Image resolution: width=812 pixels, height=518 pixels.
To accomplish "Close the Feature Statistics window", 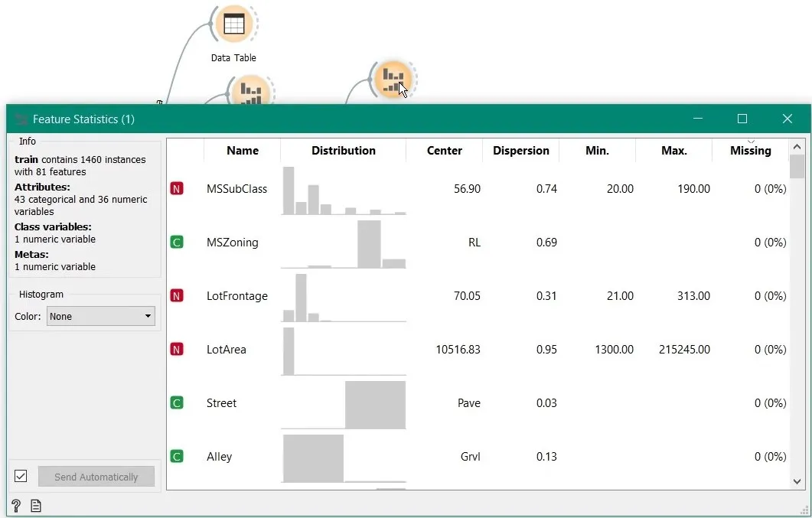I will 788,119.
